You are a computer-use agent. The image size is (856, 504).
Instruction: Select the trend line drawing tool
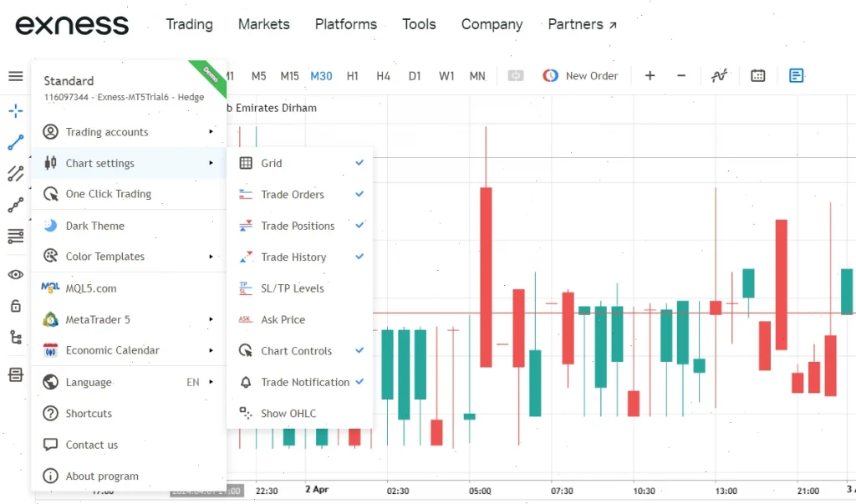click(15, 142)
